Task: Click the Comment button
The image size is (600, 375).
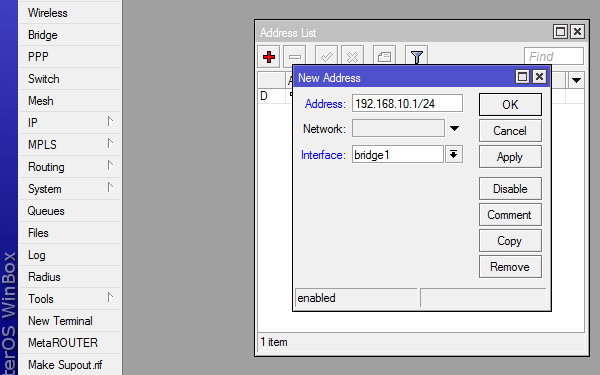Action: pyautogui.click(x=510, y=215)
